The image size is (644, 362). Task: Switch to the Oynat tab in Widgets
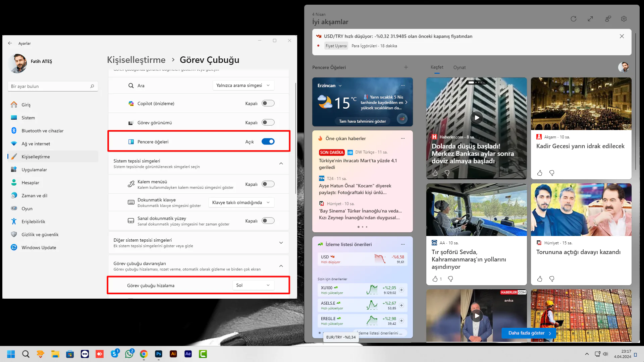[460, 67]
